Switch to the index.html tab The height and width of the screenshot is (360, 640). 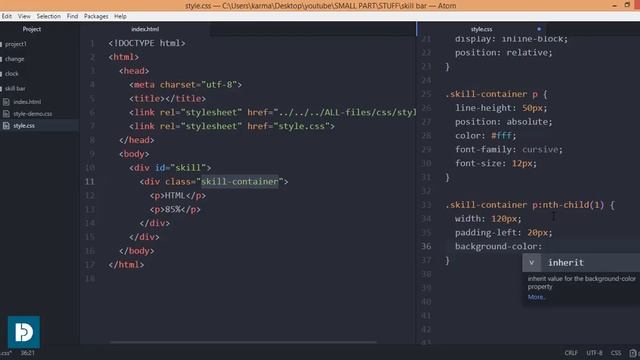point(145,29)
